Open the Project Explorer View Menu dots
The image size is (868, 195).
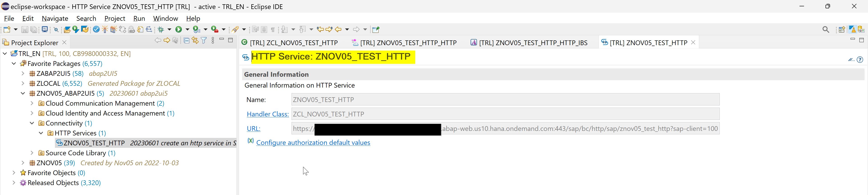[213, 41]
